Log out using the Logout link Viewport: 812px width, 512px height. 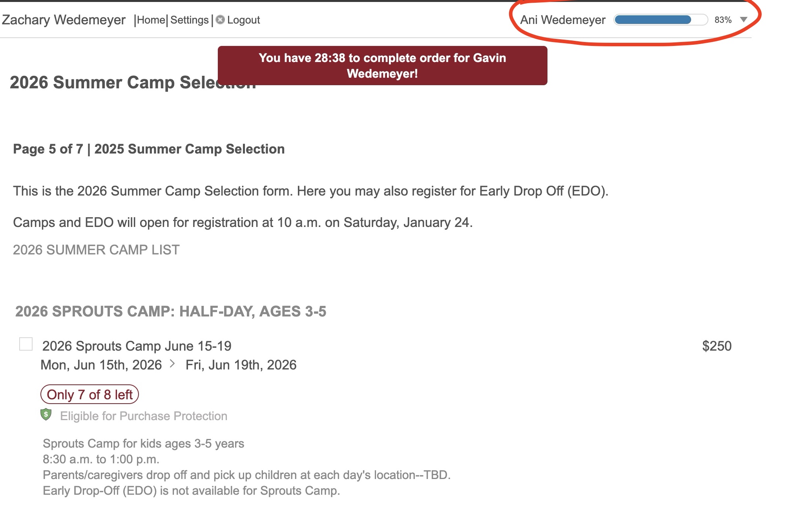pos(243,20)
